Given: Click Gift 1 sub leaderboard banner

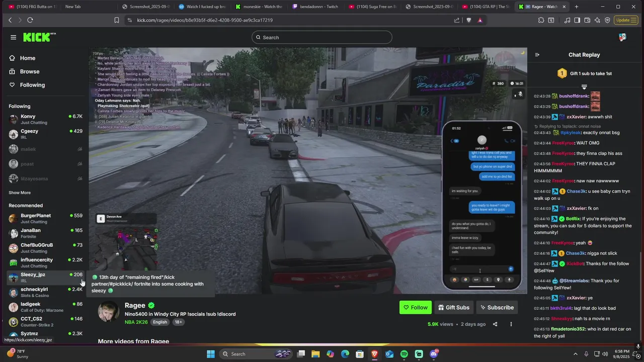Looking at the screenshot, I should click(584, 73).
